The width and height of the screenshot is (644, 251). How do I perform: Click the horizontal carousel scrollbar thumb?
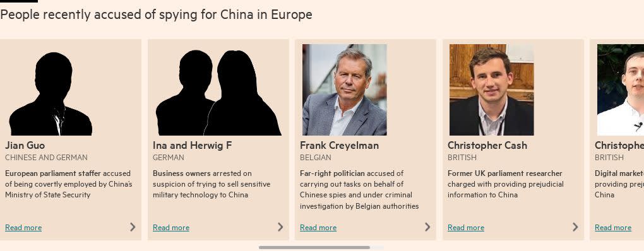coord(314,247)
